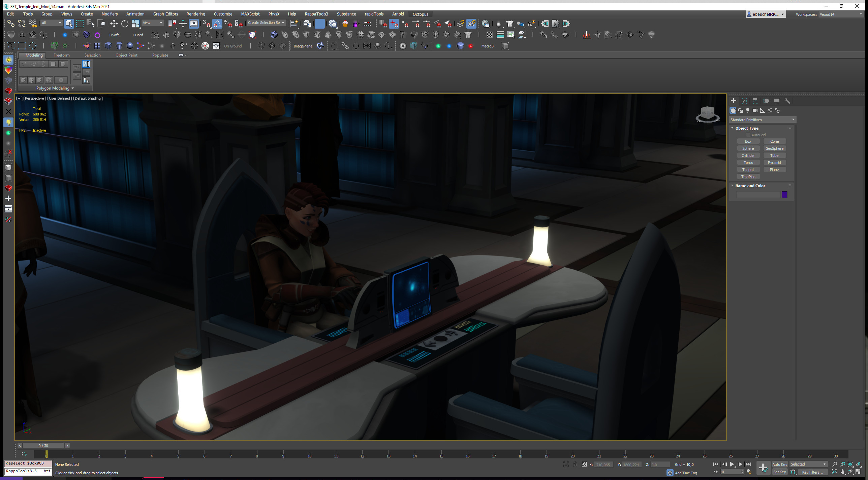The image size is (868, 480).
Task: Open the RappaTools3 menu
Action: pyautogui.click(x=316, y=14)
